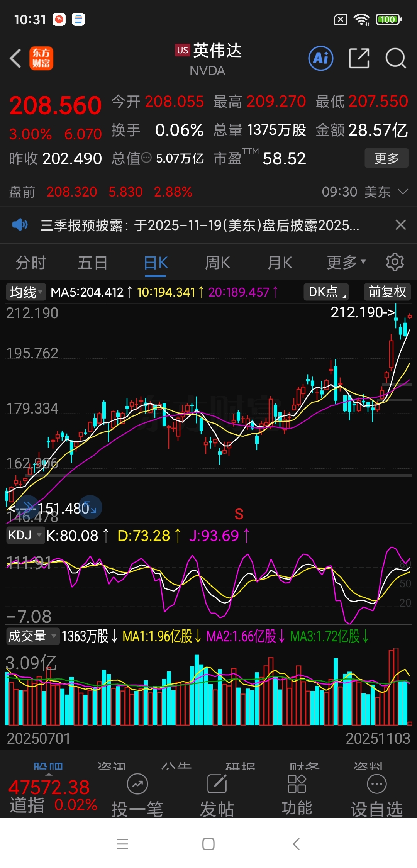Tap the 最高 209.270 value
Viewport: 417px width, 868px height.
pyautogui.click(x=259, y=102)
